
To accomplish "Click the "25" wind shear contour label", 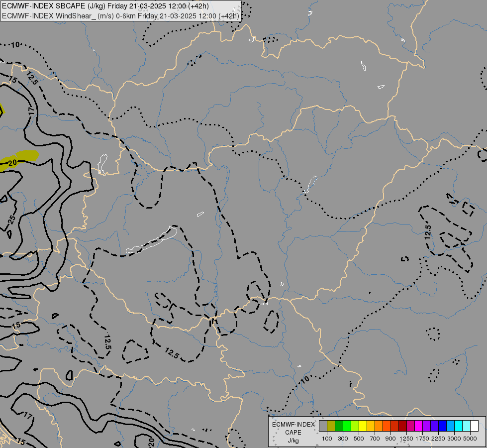I will pyautogui.click(x=11, y=220).
